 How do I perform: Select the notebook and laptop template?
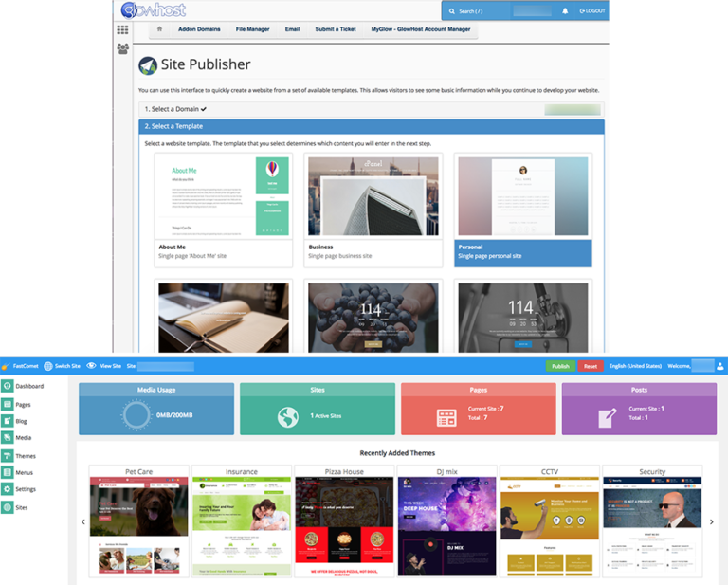point(224,318)
